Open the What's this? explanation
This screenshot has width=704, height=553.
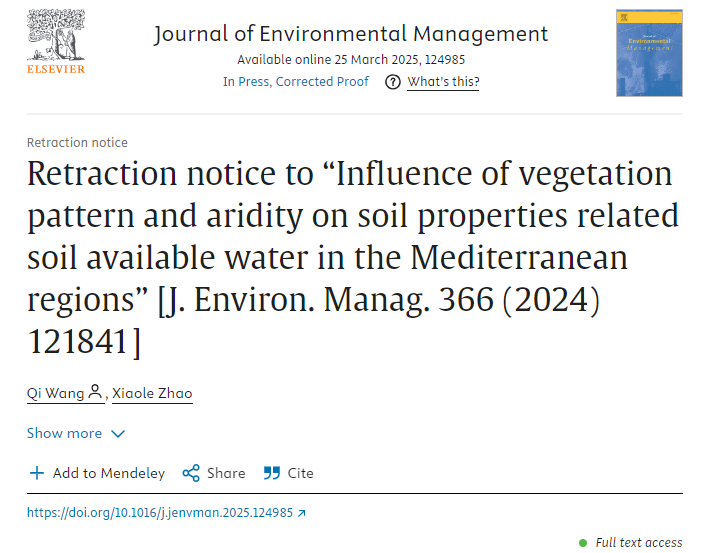click(443, 82)
